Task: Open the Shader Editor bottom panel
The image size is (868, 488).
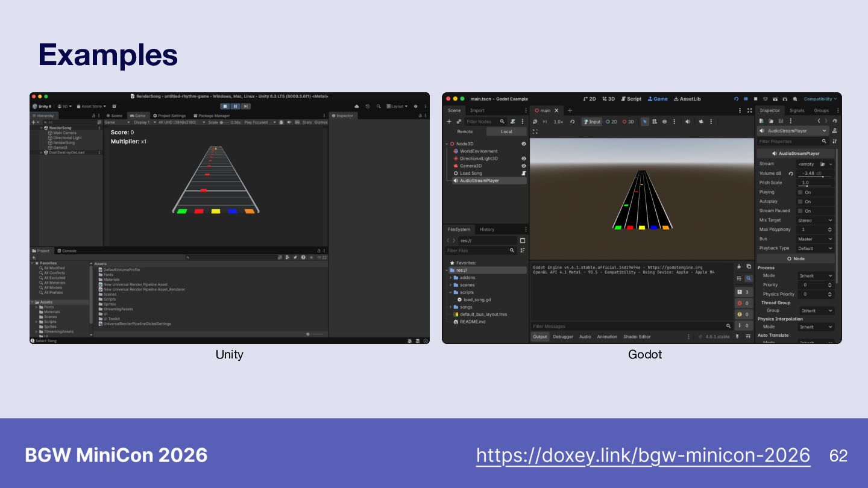Action: coord(637,337)
